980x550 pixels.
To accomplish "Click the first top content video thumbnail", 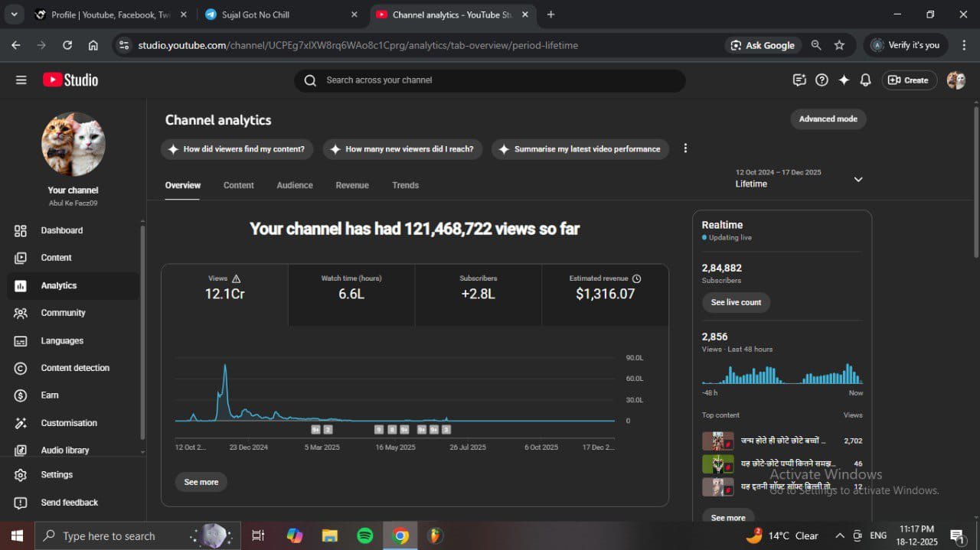I will tap(717, 441).
